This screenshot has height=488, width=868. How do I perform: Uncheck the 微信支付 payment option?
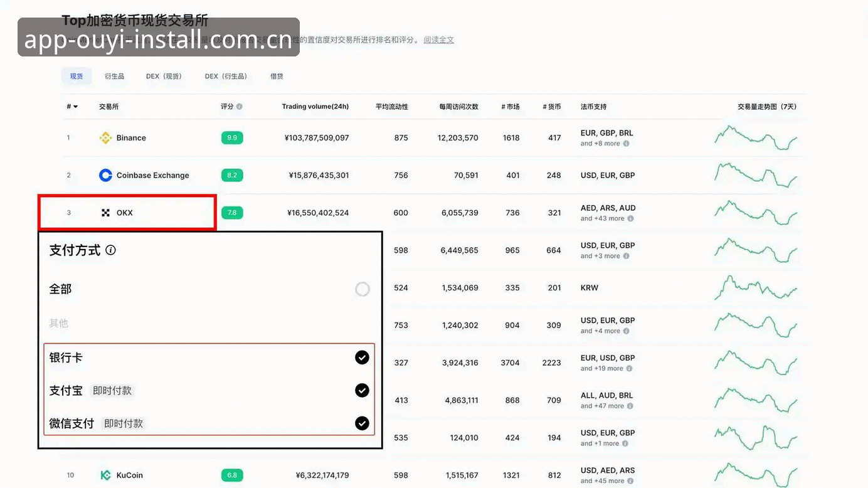click(x=363, y=423)
